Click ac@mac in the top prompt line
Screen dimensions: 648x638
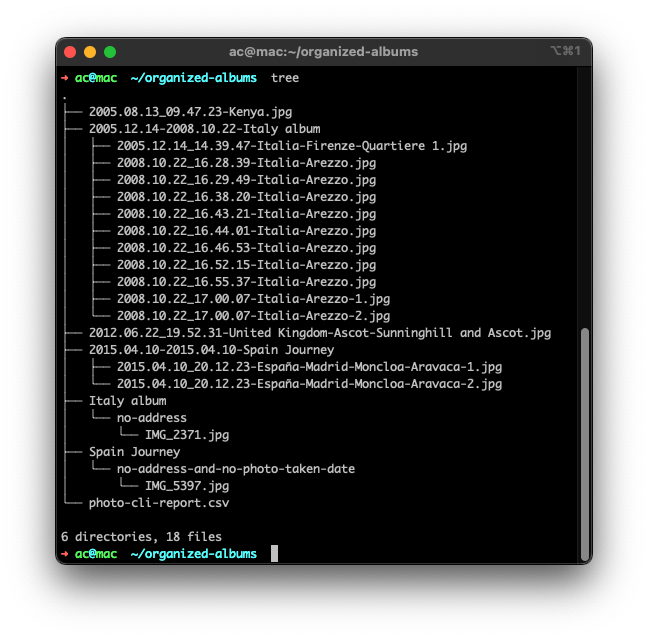point(96,78)
